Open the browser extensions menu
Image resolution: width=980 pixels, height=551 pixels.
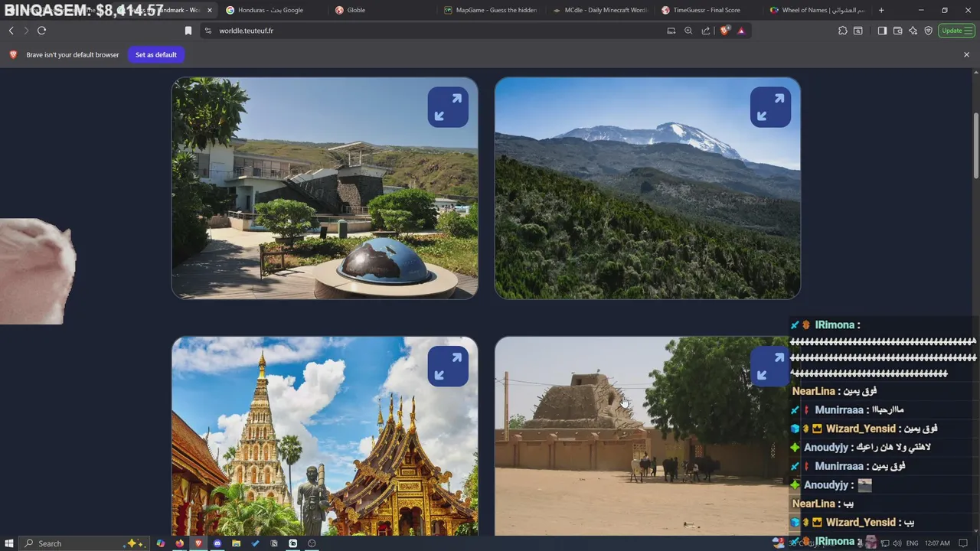pyautogui.click(x=843, y=31)
